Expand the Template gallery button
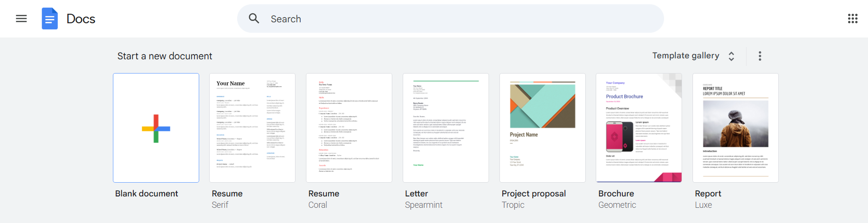Viewport: 868px width, 223px height. pos(693,56)
